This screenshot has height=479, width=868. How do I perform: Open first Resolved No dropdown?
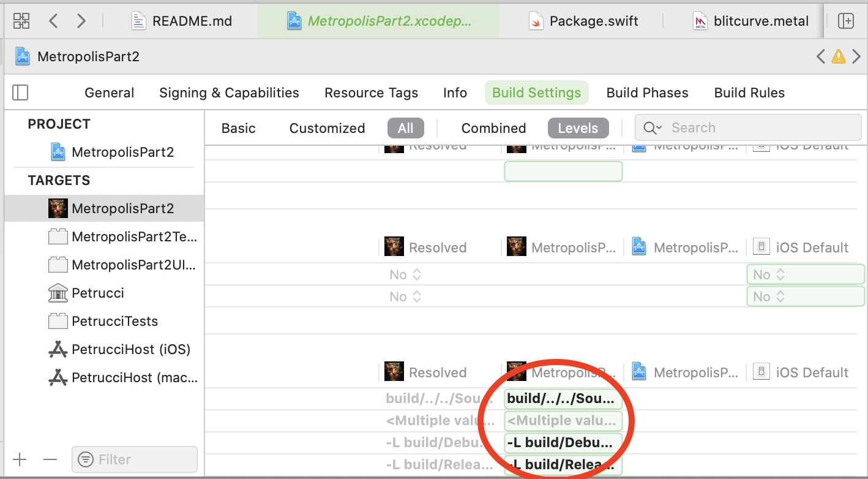pos(405,274)
